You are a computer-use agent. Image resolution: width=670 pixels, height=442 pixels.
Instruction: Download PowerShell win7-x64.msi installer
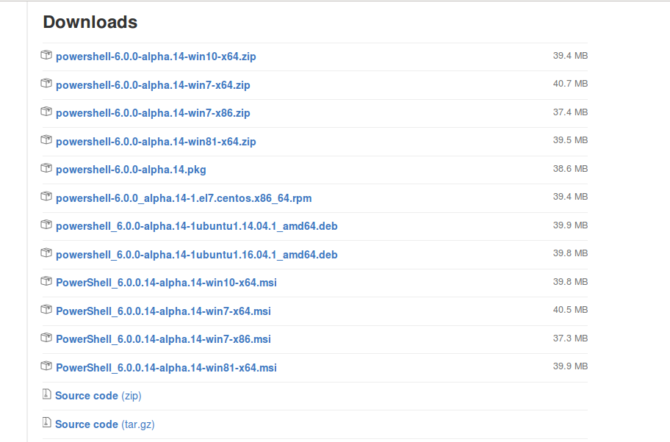(x=163, y=311)
